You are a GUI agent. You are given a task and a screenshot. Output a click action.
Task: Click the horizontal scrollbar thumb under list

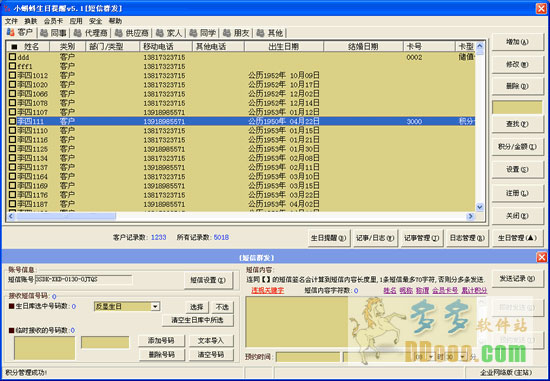click(65, 216)
